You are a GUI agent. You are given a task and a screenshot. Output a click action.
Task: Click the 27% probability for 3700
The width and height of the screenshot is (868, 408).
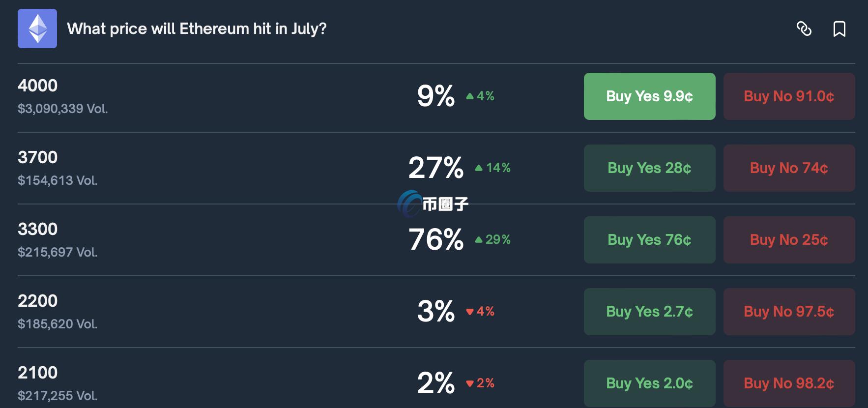(x=436, y=168)
